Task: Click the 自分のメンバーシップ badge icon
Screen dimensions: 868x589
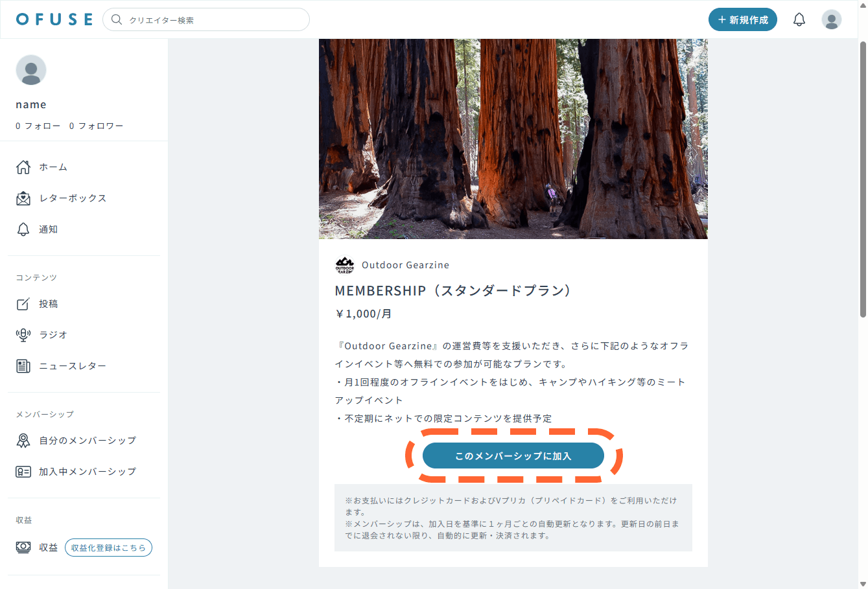Action: [23, 441]
